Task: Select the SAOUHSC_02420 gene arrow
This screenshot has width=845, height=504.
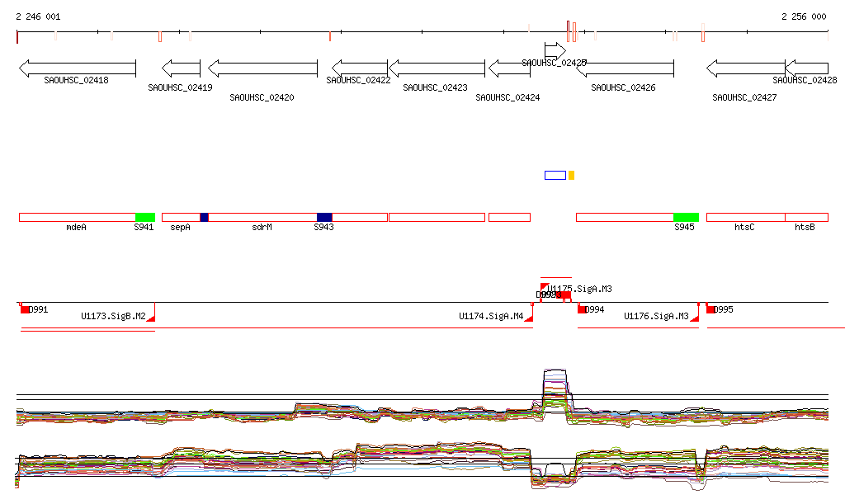Action: pos(263,68)
